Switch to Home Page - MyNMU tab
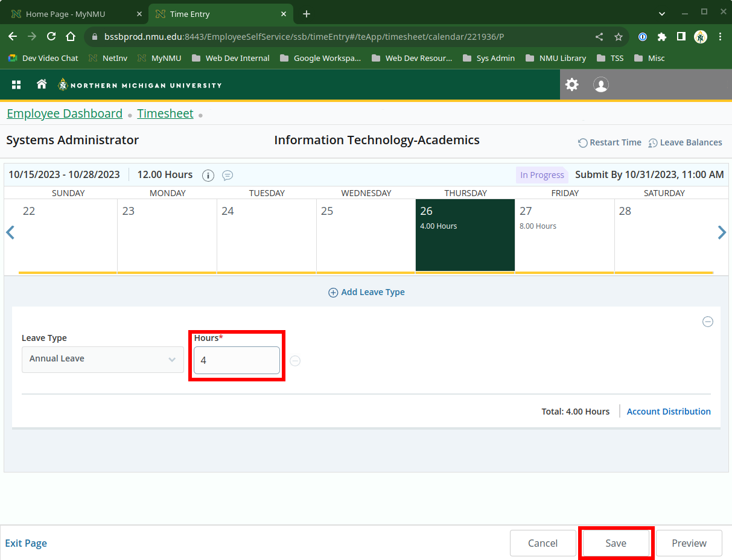This screenshot has width=732, height=560. tap(65, 14)
